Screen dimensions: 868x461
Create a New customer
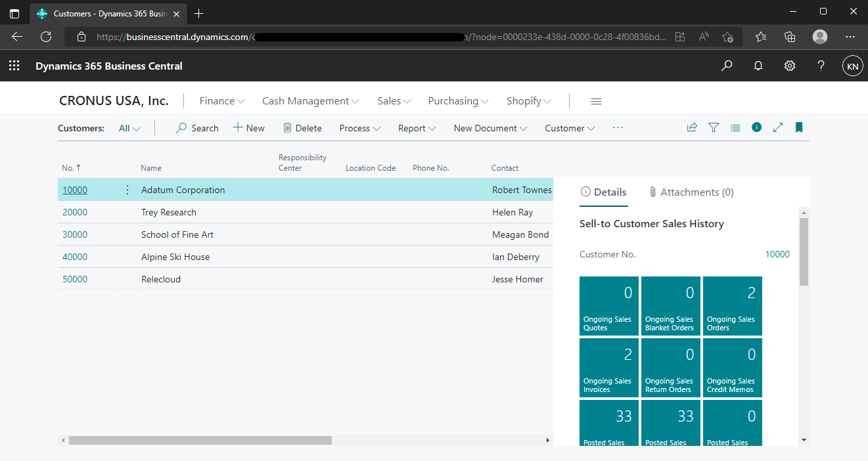tap(249, 128)
